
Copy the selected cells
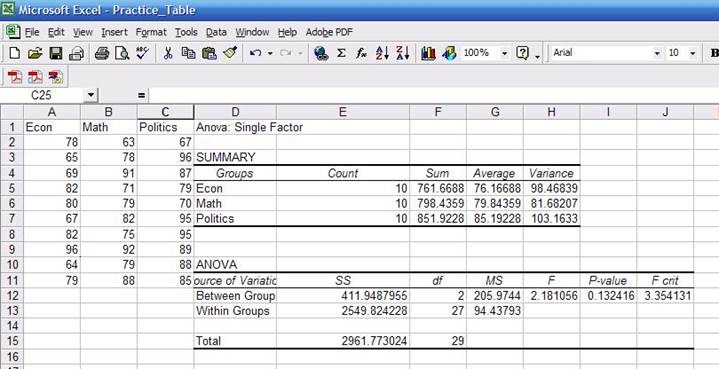pyautogui.click(x=188, y=53)
